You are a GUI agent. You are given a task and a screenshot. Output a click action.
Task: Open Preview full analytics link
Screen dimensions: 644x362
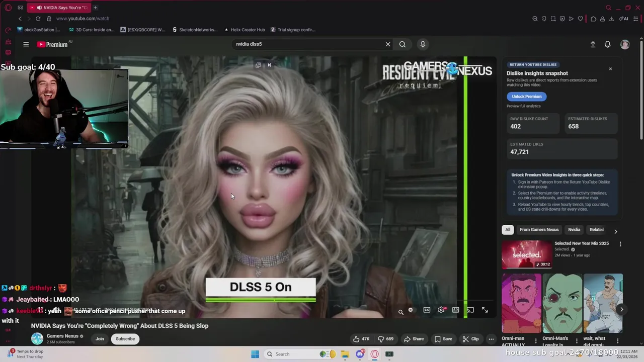click(524, 106)
